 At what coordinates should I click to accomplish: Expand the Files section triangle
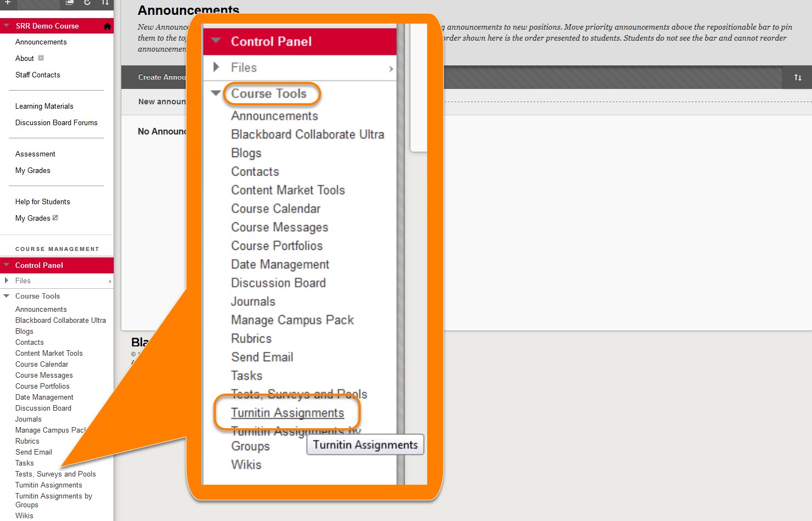(x=7, y=281)
